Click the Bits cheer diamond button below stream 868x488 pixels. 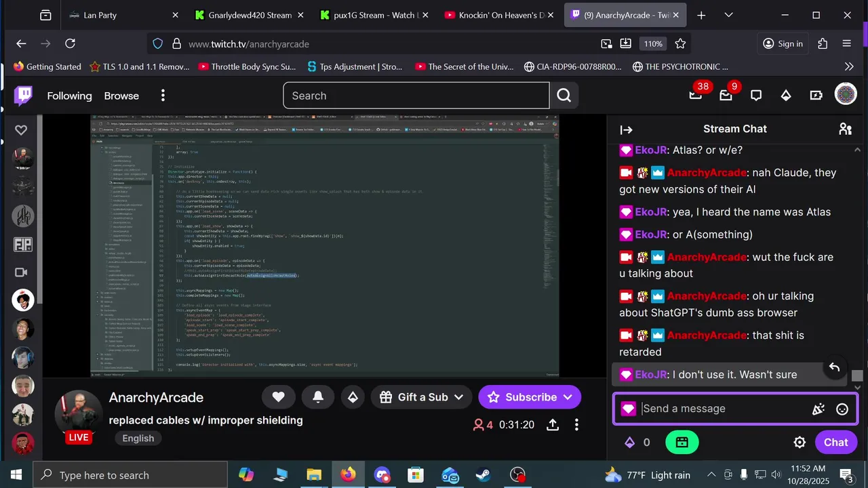[x=353, y=397]
